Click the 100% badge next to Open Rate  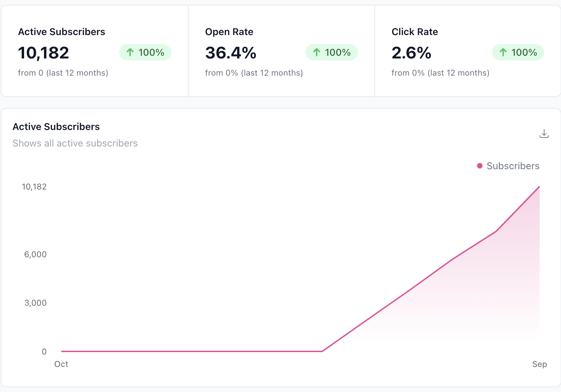pos(331,52)
